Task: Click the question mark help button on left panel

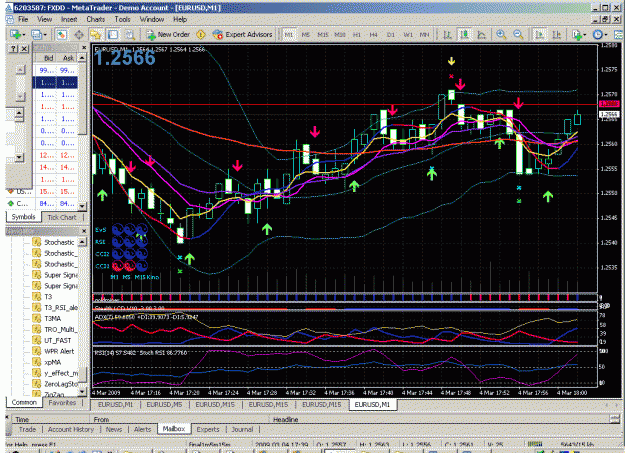Action: point(14,49)
